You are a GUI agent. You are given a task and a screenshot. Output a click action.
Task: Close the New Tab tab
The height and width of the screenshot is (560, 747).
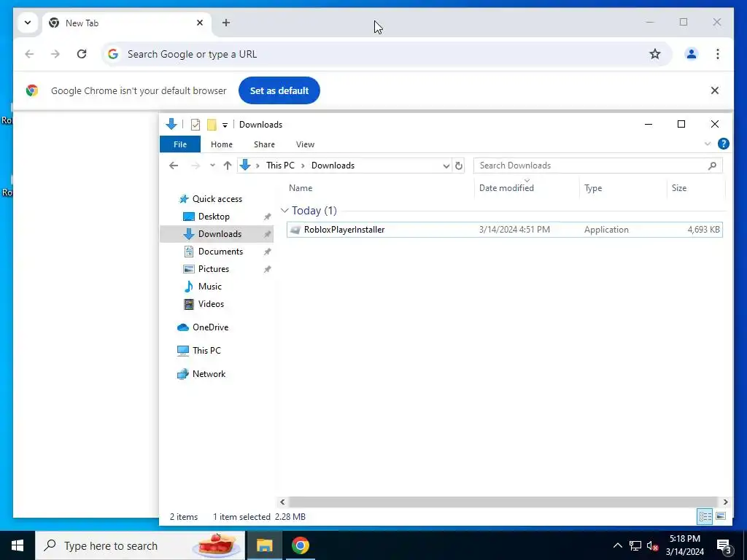[200, 23]
